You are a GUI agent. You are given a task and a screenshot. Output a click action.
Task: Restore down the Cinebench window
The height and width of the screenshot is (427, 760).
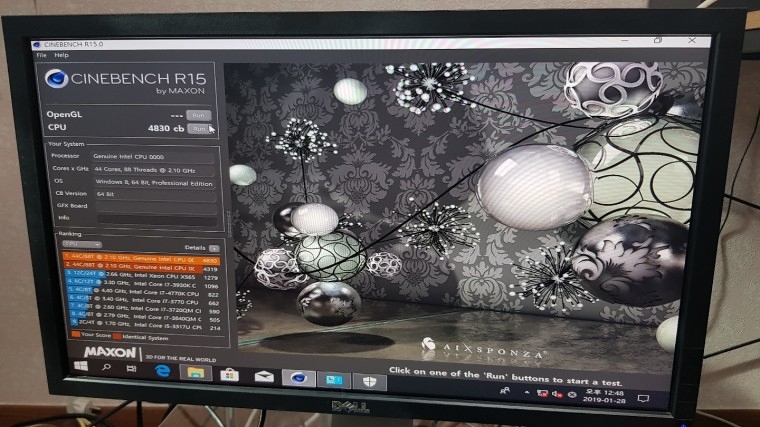(658, 40)
